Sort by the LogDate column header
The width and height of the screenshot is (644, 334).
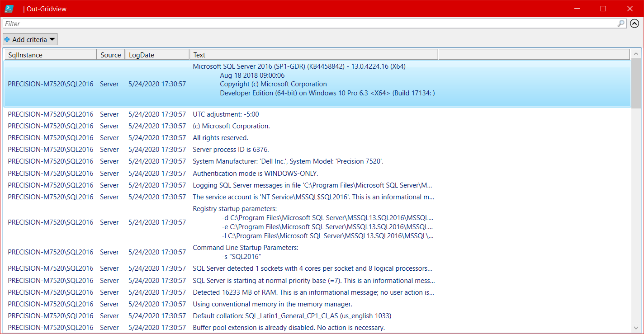pos(156,55)
